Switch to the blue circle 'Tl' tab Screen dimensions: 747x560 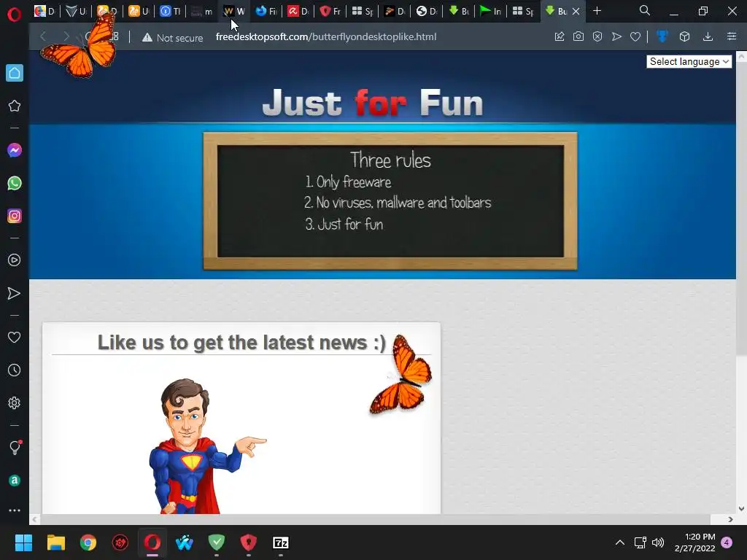coord(170,11)
